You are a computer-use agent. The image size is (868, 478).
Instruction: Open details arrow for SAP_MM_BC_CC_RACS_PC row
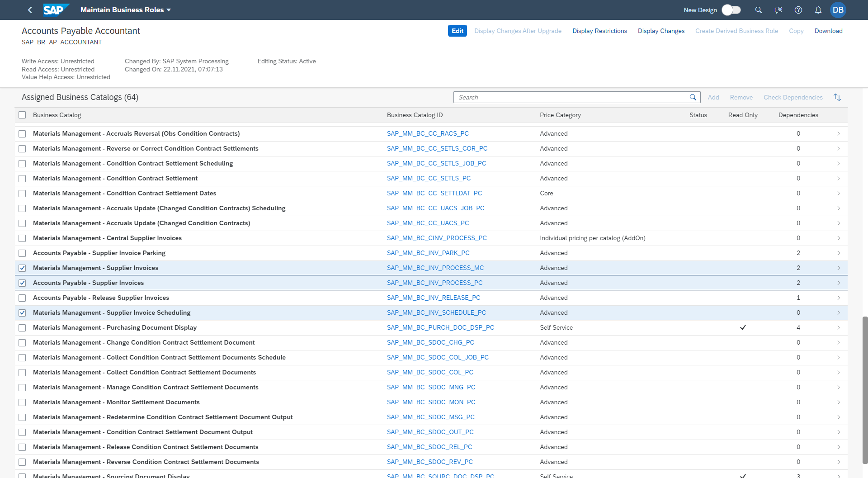point(838,133)
